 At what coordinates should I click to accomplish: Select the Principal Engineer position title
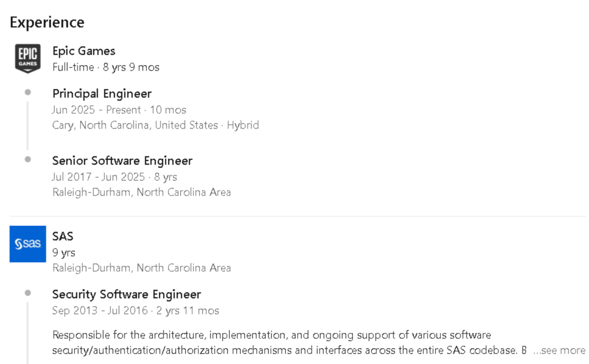click(102, 94)
